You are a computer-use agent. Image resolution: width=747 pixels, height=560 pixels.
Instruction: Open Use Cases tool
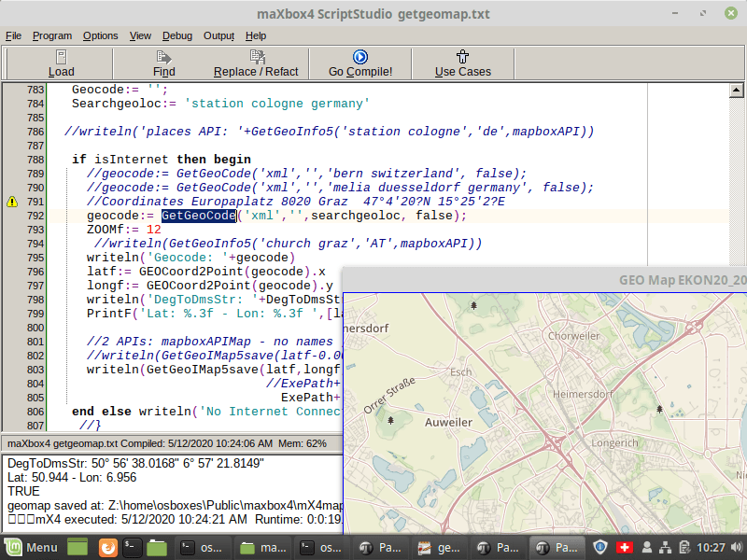(x=462, y=63)
